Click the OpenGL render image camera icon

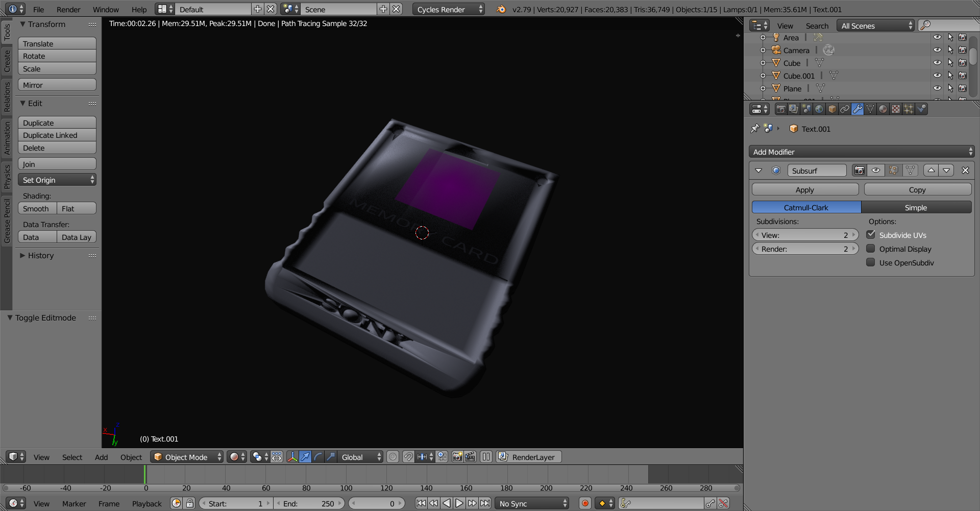pyautogui.click(x=457, y=457)
